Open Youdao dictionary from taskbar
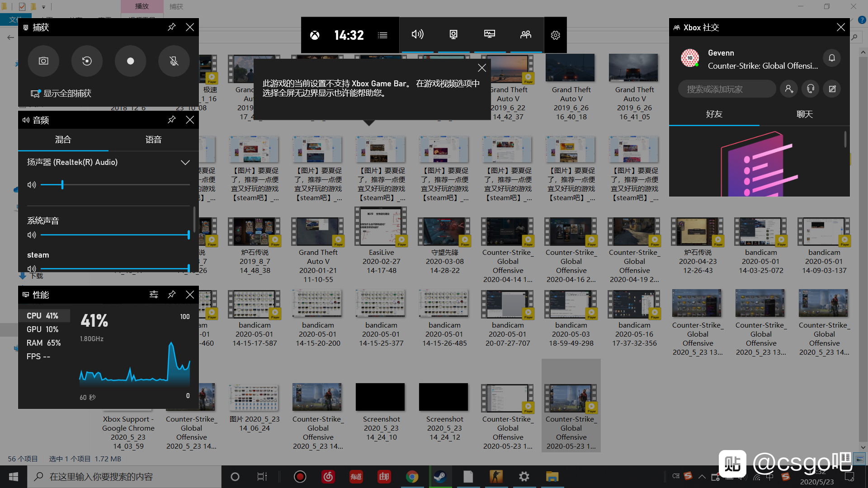Viewport: 868px width, 488px height. tap(356, 477)
